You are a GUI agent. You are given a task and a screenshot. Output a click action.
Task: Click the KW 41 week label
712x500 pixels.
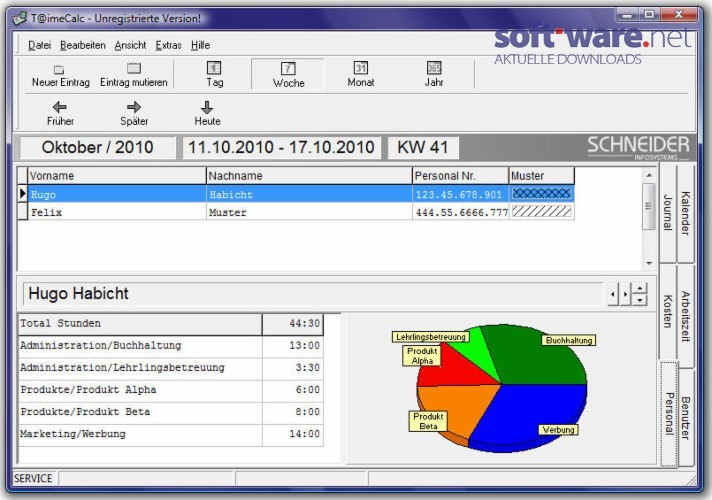(423, 148)
